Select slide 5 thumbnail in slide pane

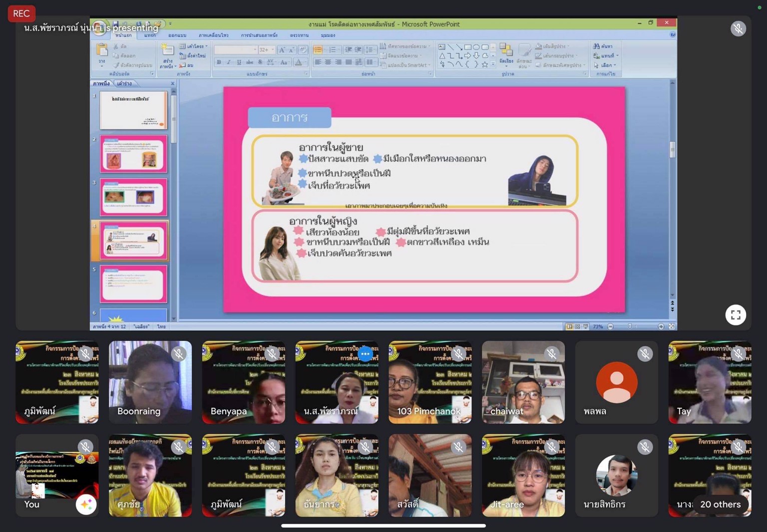(x=133, y=284)
